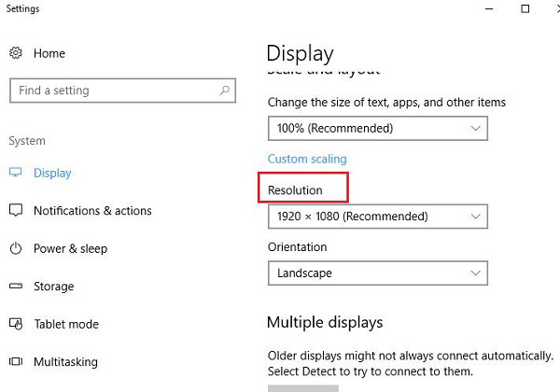Switch to Tablet mode settings label
The image size is (560, 392).
pyautogui.click(x=64, y=324)
